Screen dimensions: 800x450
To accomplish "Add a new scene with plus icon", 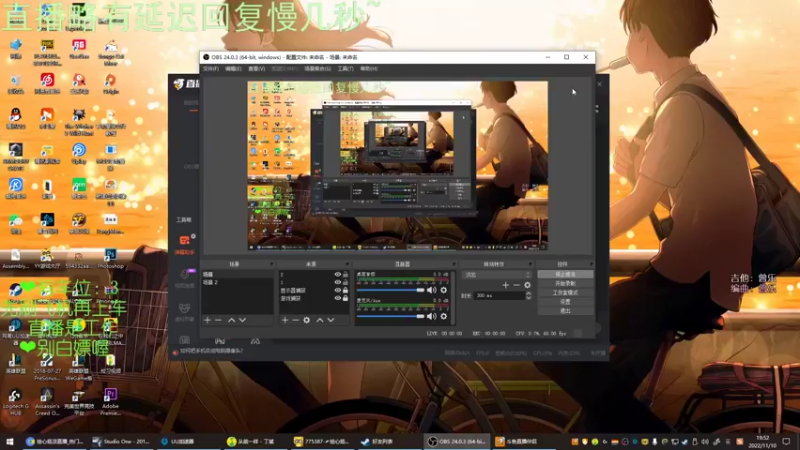I will [x=207, y=320].
